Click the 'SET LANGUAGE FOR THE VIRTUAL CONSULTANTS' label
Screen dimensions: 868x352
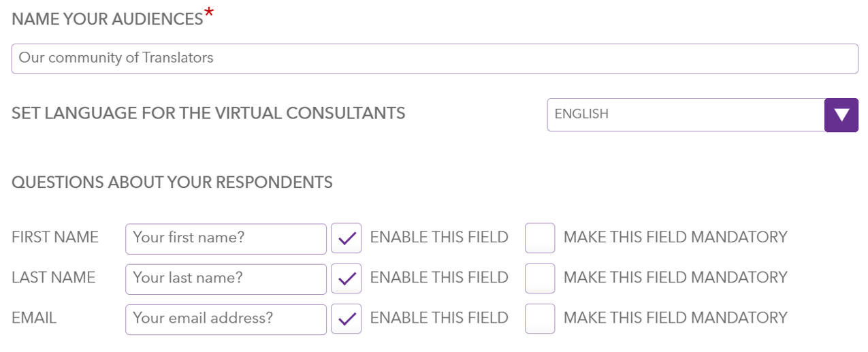point(208,113)
